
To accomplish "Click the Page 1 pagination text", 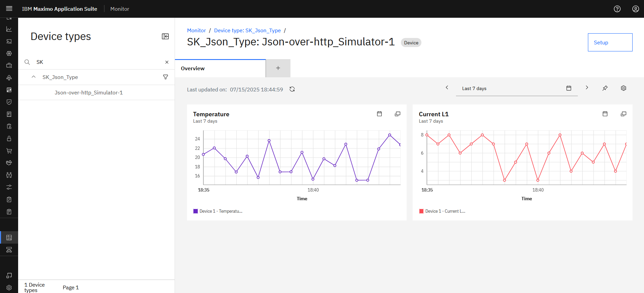I will 71,288.
